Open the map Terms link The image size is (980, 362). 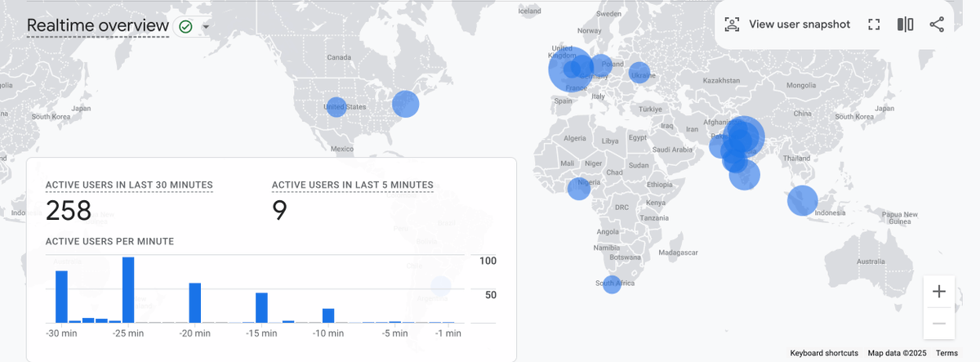[x=947, y=353]
